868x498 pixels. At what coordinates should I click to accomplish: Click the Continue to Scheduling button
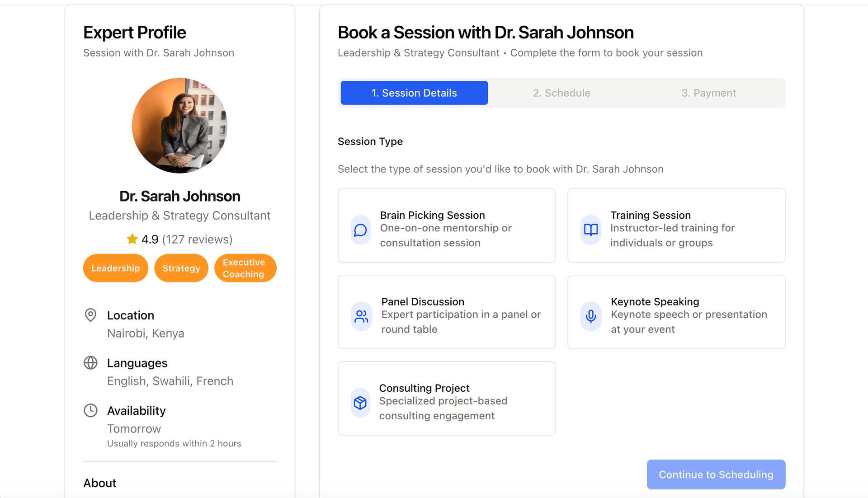(716, 475)
